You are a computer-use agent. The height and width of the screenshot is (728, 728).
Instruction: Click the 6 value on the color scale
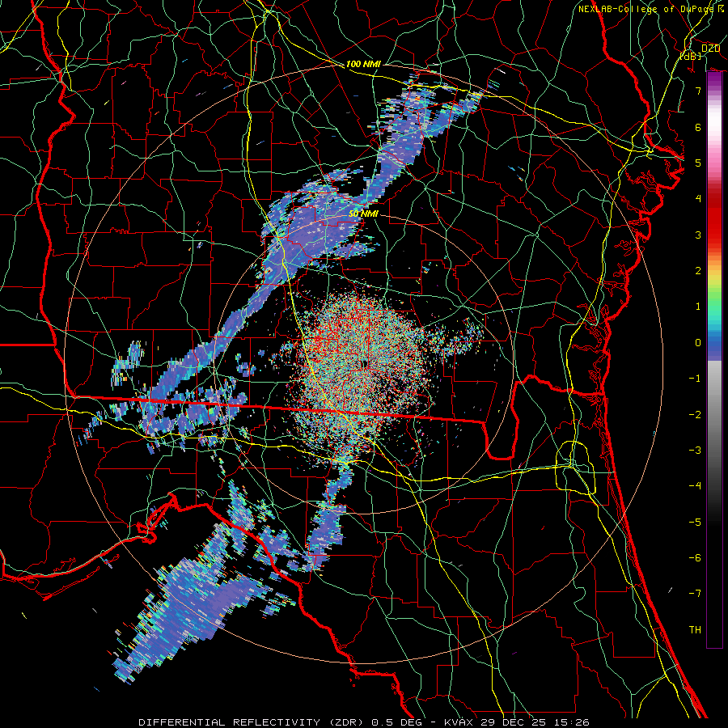tap(698, 127)
